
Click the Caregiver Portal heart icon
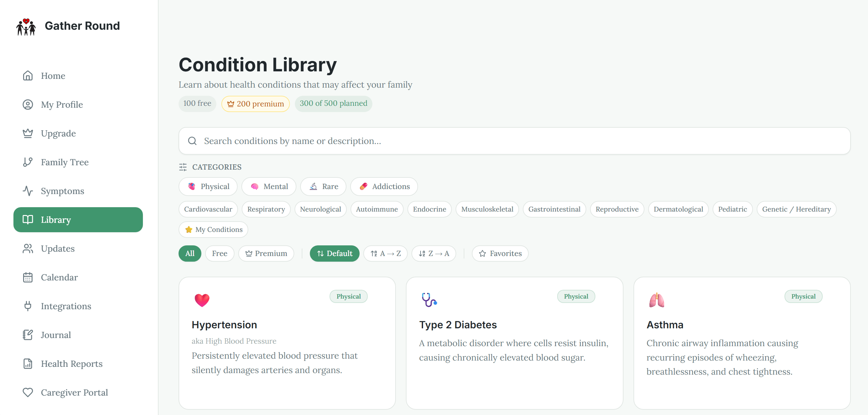point(28,392)
